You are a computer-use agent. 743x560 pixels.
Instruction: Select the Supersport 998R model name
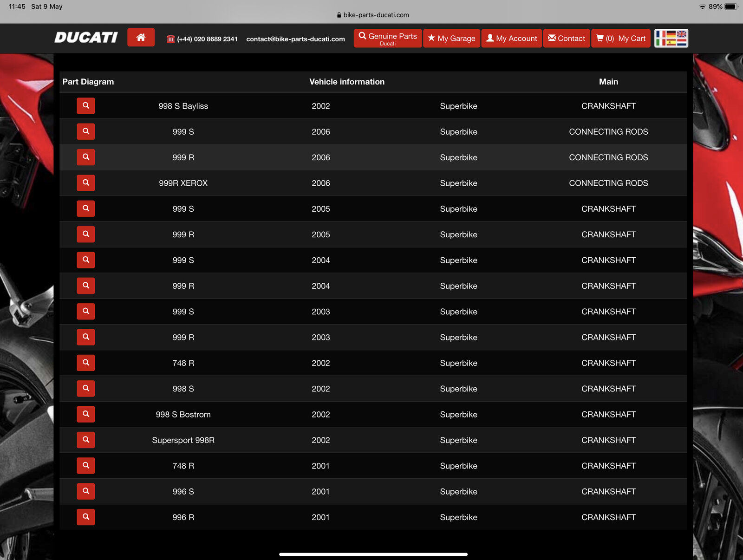tap(183, 440)
